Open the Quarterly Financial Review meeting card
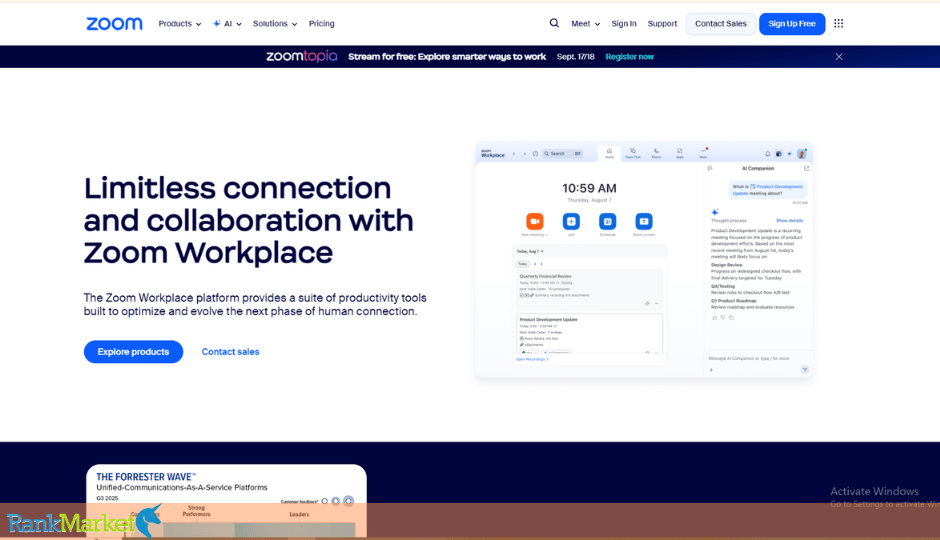 (589, 290)
